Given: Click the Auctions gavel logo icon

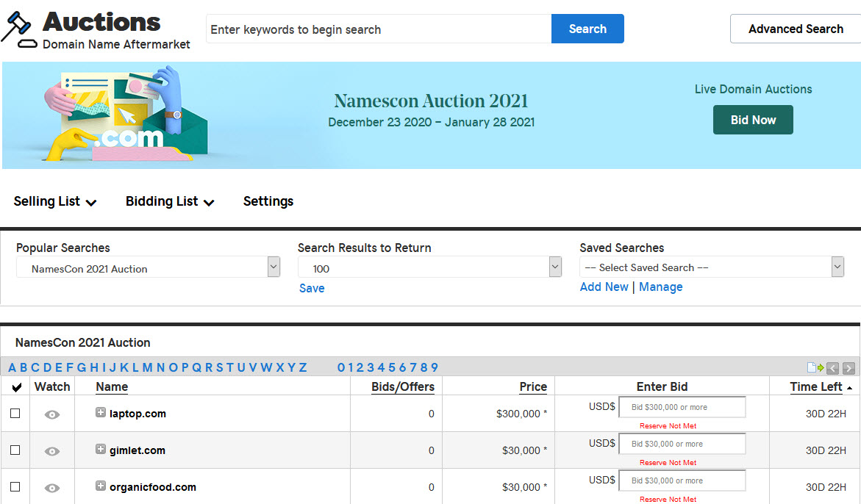Looking at the screenshot, I should coord(19,30).
